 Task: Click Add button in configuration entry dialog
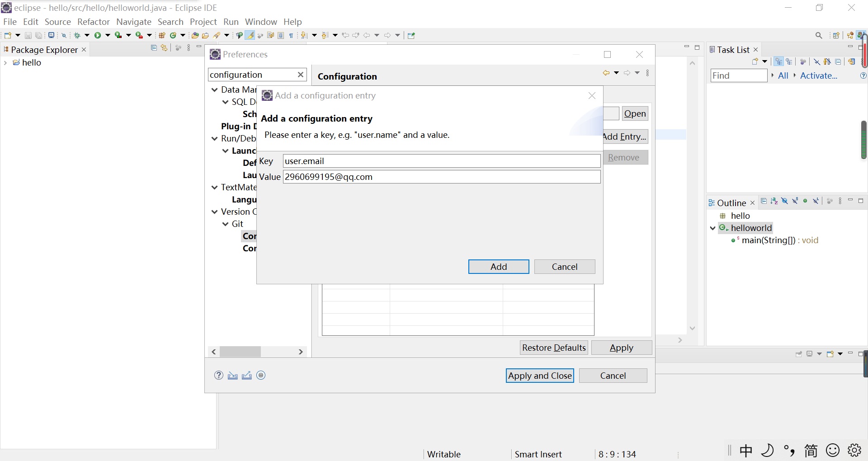pyautogui.click(x=499, y=267)
